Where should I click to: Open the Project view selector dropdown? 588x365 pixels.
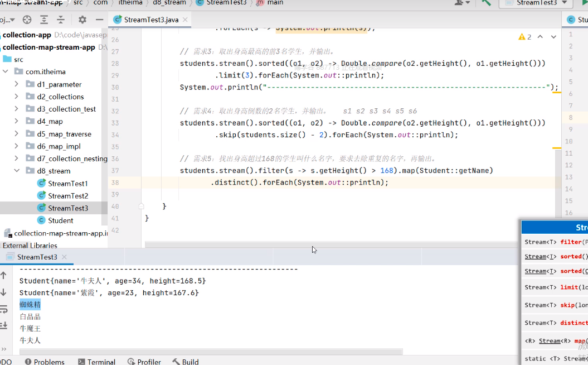click(x=7, y=20)
